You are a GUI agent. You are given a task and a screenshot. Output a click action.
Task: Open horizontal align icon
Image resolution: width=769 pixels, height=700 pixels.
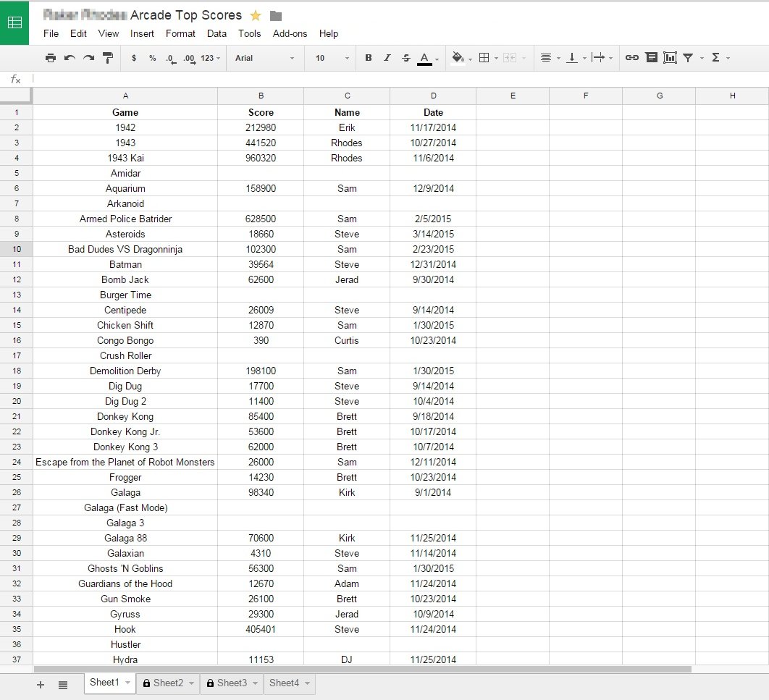pos(545,58)
